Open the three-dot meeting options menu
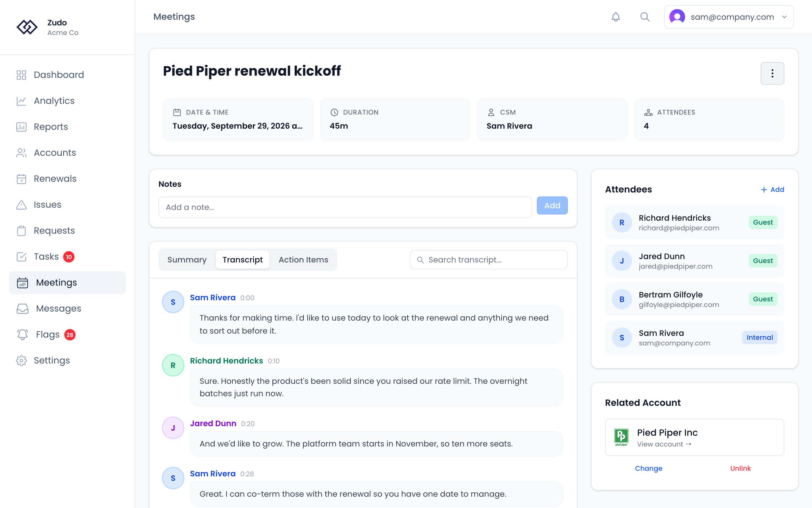Screen dimensions: 812x508 [772, 73]
